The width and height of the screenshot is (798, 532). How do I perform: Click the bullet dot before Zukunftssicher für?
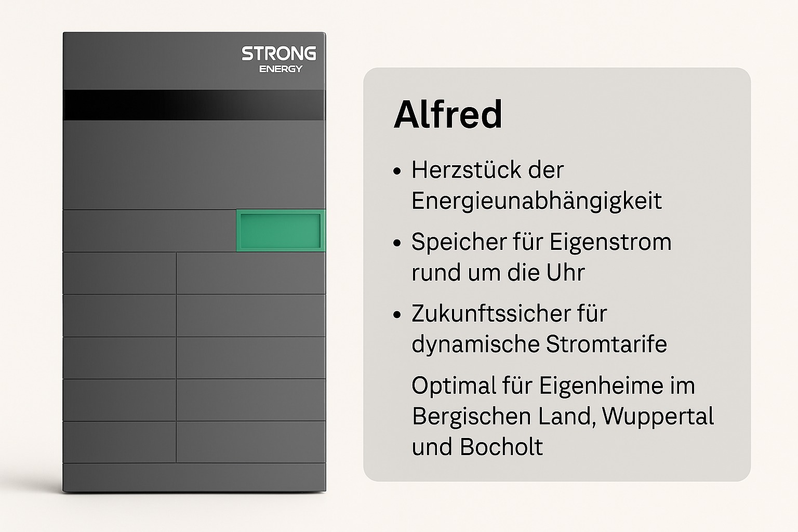coord(398,314)
